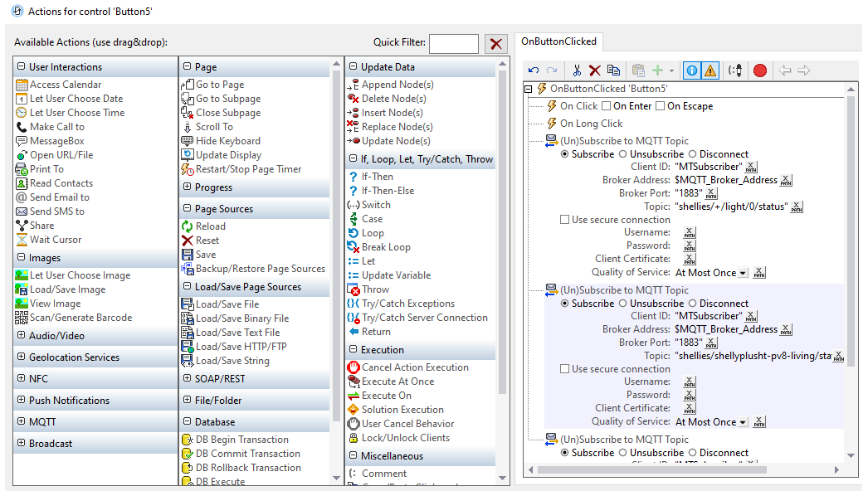
Task: Clear the Quick Filter with red X
Action: [x=496, y=44]
